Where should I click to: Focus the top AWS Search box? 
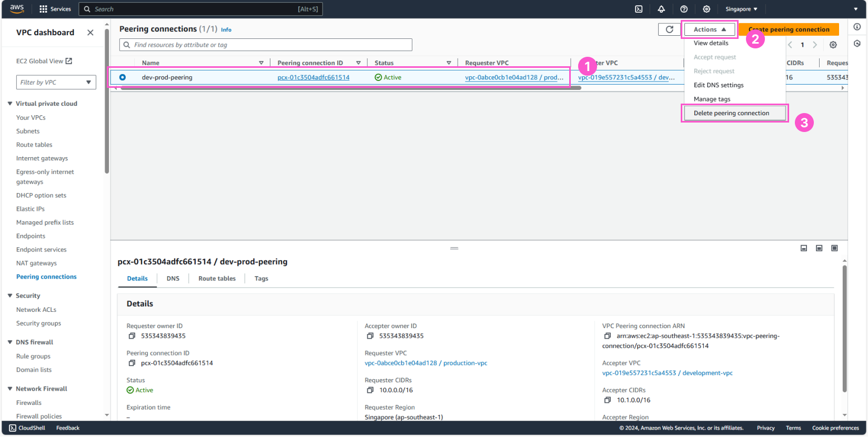(200, 9)
